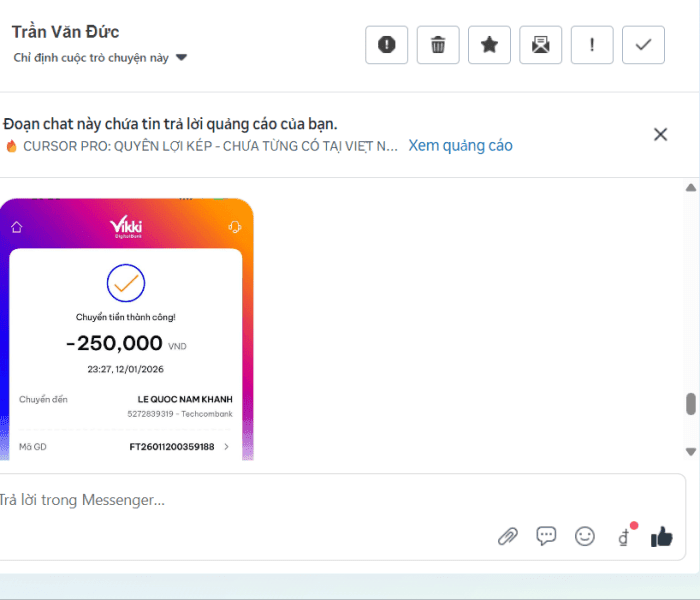Click 'Chuyển tiền thành công!' message
The image size is (700, 600).
click(125, 317)
